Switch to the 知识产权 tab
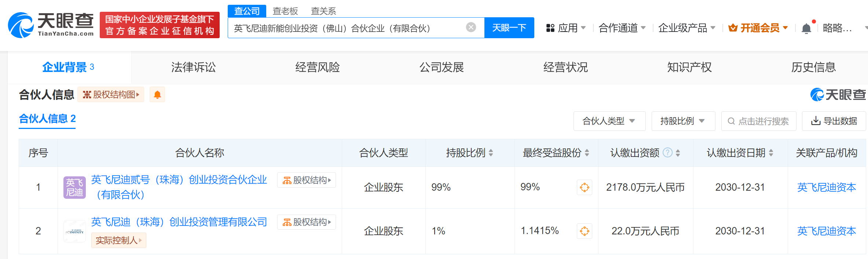The image size is (868, 259). (689, 67)
